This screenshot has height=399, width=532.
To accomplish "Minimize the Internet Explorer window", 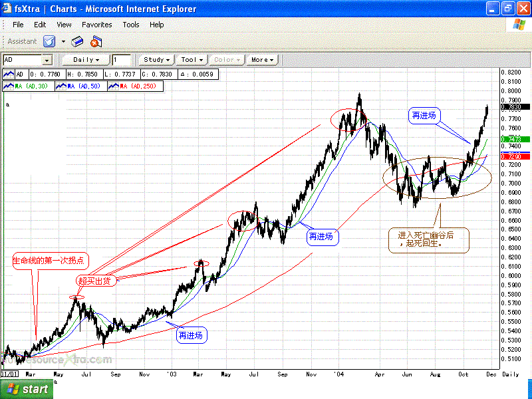I will 492,9.
